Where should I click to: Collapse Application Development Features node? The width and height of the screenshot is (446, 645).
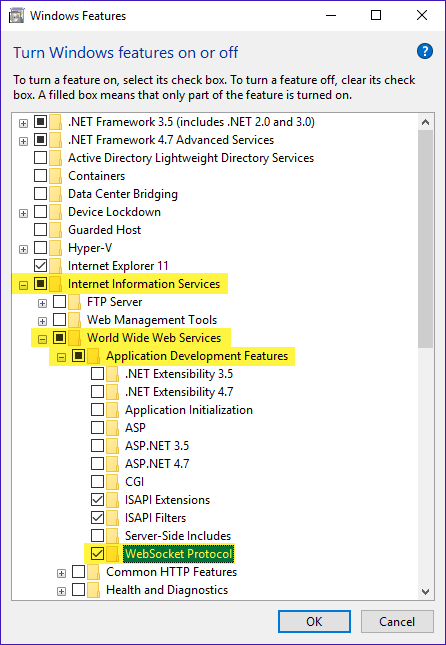coord(62,357)
